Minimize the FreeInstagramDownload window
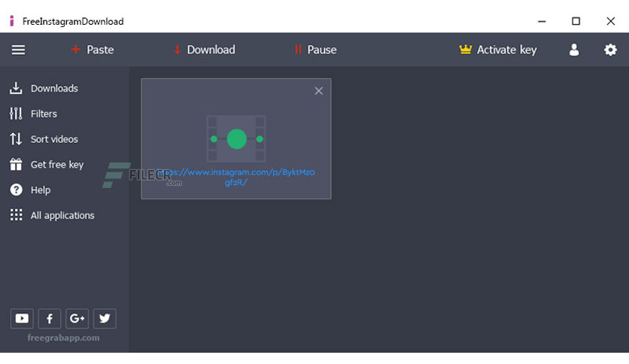The height and width of the screenshot is (364, 629). coord(542,21)
